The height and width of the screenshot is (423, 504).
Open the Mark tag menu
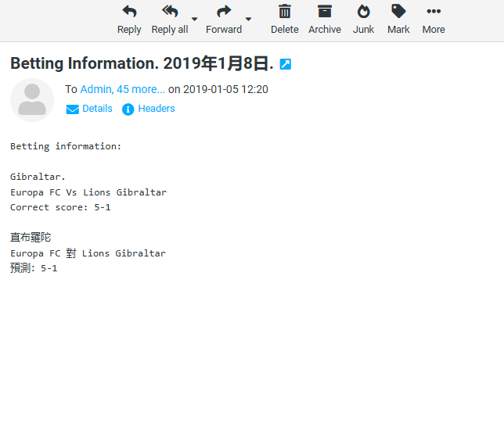(398, 12)
